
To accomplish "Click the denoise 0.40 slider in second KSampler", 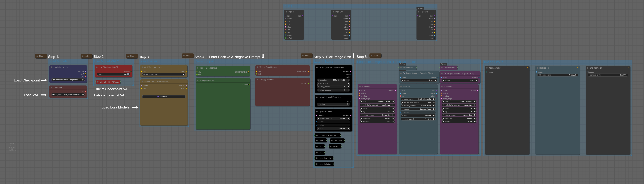I will (459, 122).
